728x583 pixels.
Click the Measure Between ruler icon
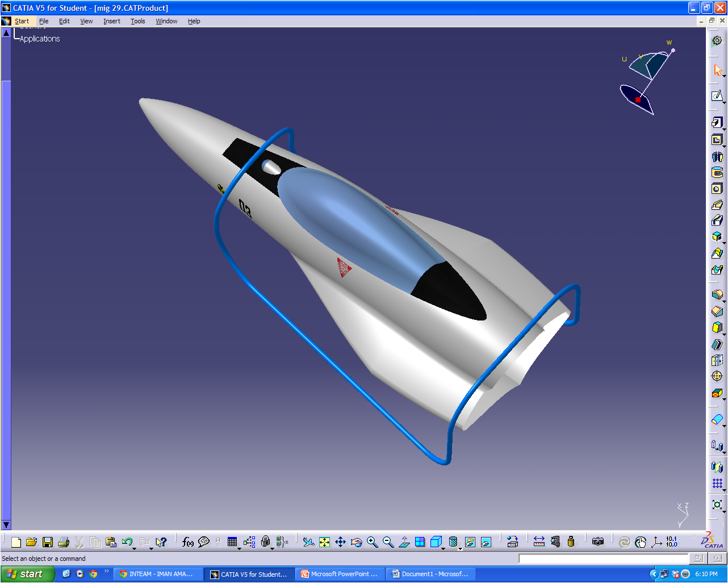pos(539,542)
